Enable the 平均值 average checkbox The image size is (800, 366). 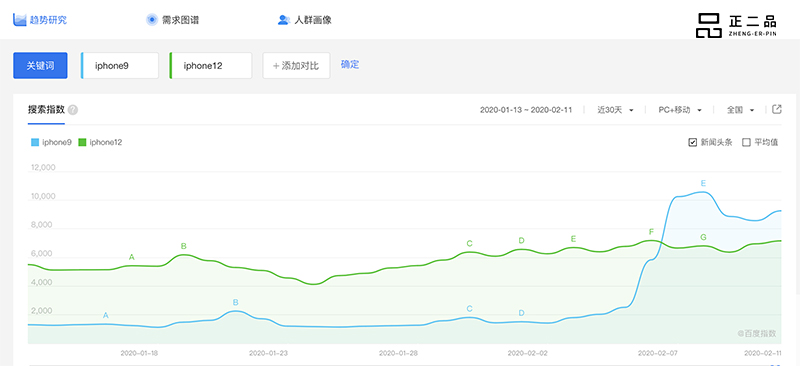(x=746, y=142)
